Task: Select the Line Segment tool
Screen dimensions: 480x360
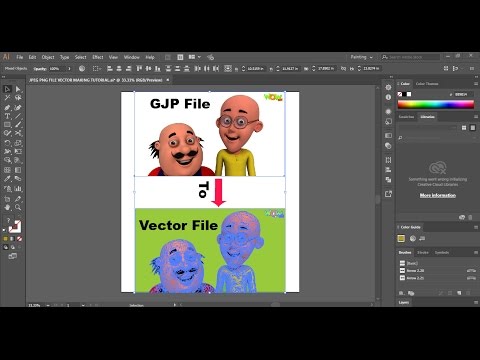Action: (18, 116)
